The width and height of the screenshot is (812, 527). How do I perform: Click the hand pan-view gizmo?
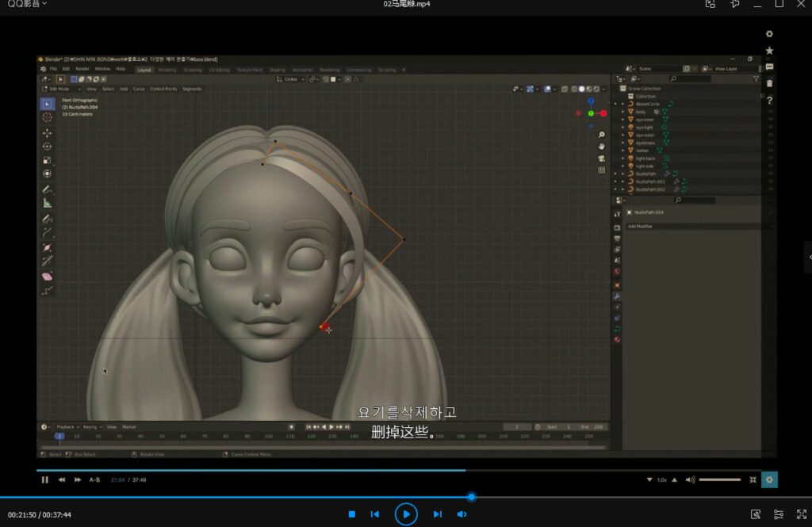click(x=601, y=147)
